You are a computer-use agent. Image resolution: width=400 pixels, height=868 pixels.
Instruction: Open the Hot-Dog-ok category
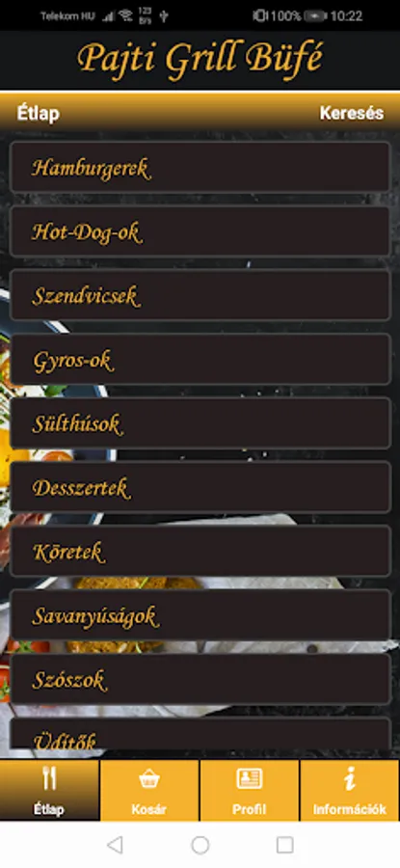(200, 231)
